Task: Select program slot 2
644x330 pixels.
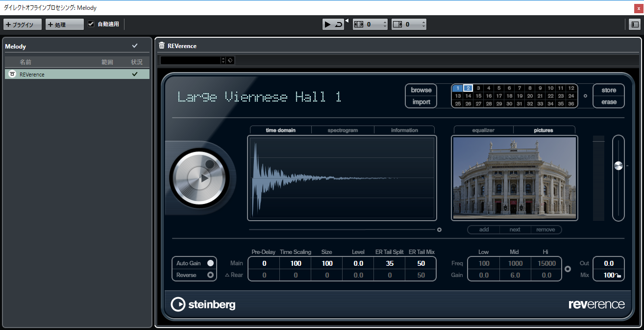Action: (x=468, y=88)
